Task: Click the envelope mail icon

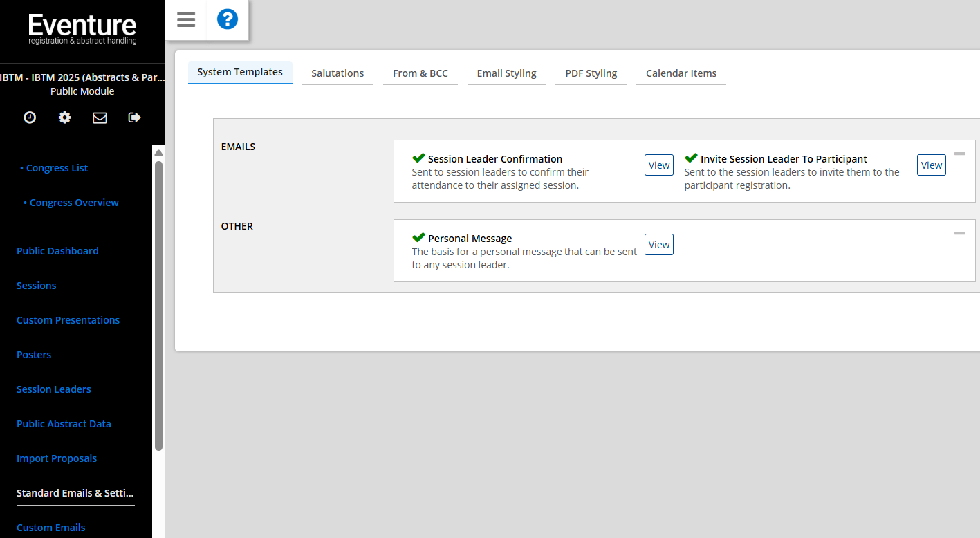Action: pos(100,118)
